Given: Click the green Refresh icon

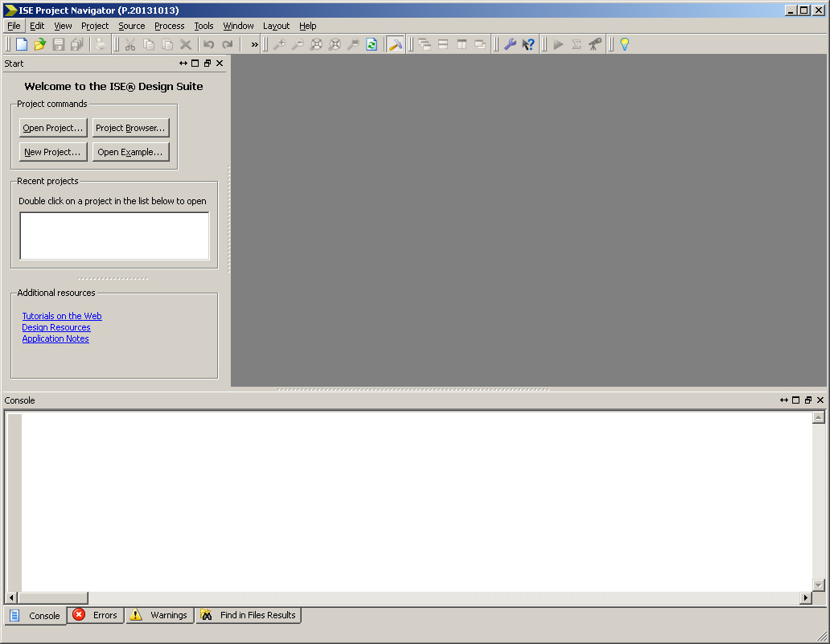Looking at the screenshot, I should tap(372, 44).
